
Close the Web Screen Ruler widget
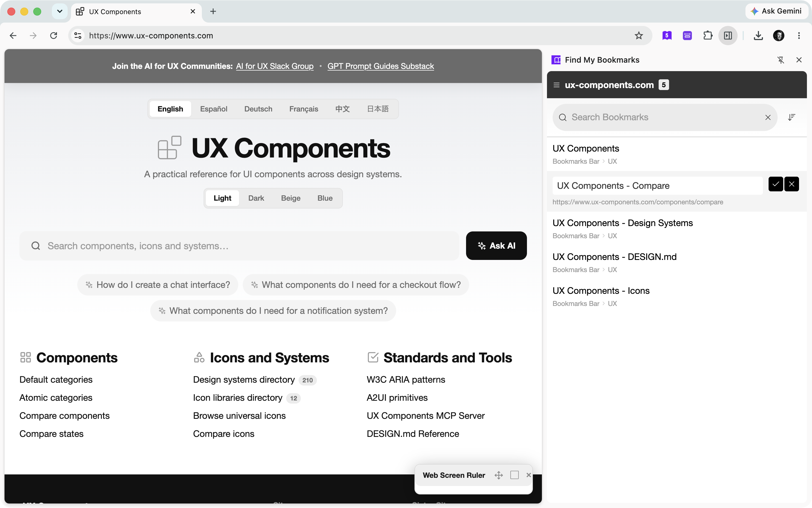528,475
